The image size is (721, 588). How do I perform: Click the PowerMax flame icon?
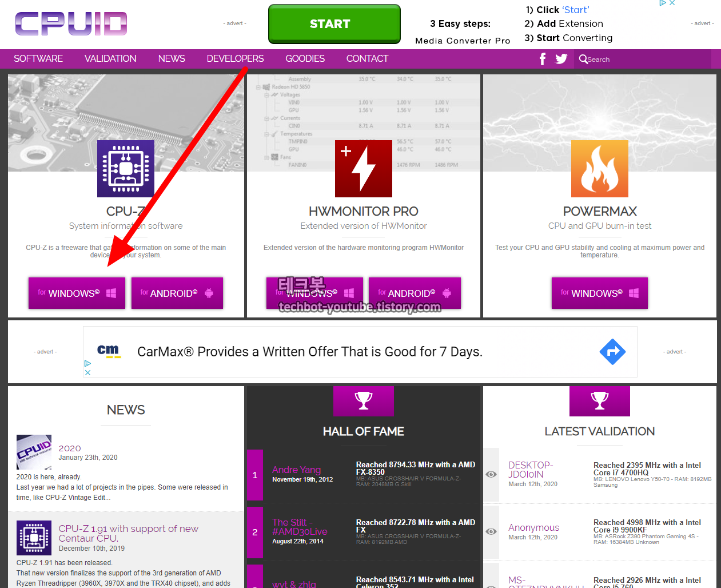click(600, 169)
